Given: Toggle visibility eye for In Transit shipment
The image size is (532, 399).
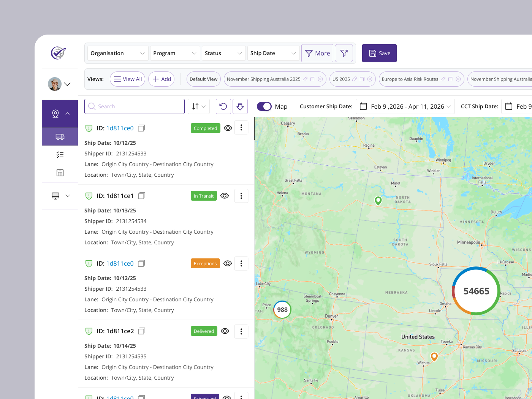Looking at the screenshot, I should point(225,196).
